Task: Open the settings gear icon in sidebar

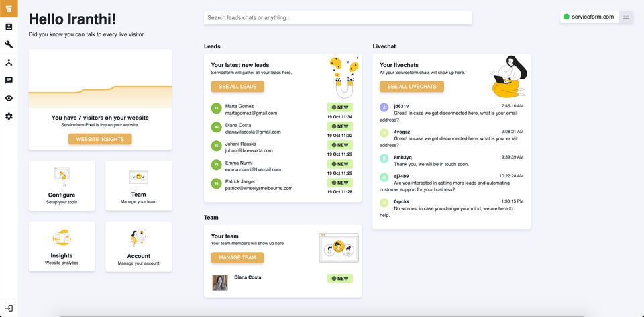Action: [x=9, y=116]
